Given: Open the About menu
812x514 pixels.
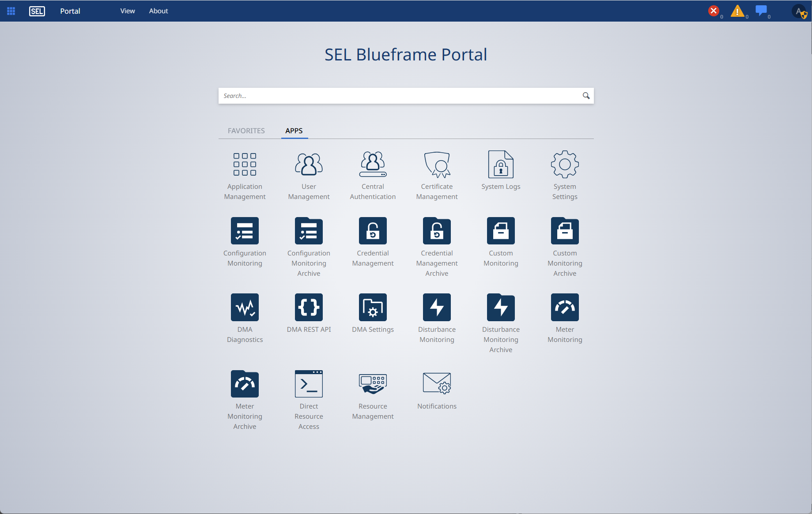Looking at the screenshot, I should 159,11.
